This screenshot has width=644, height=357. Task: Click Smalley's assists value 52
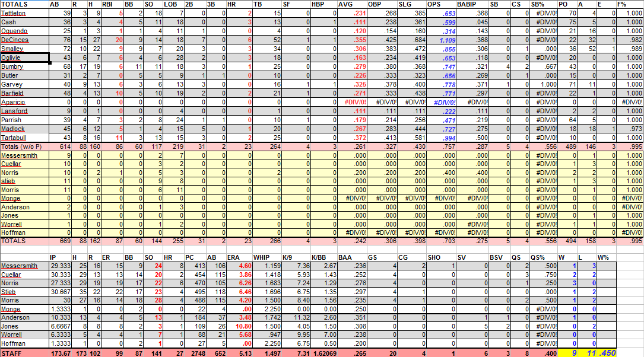pyautogui.click(x=586, y=49)
